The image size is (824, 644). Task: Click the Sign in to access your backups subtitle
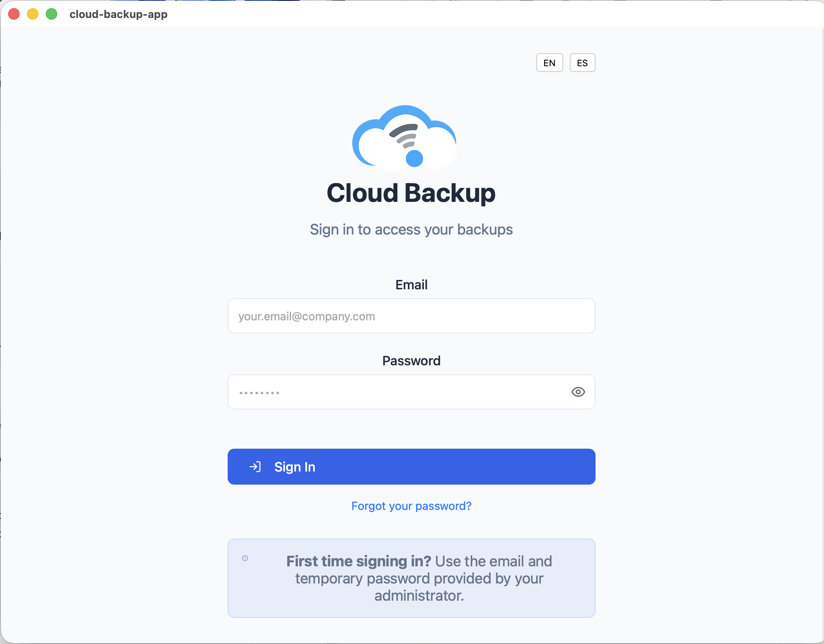411,229
